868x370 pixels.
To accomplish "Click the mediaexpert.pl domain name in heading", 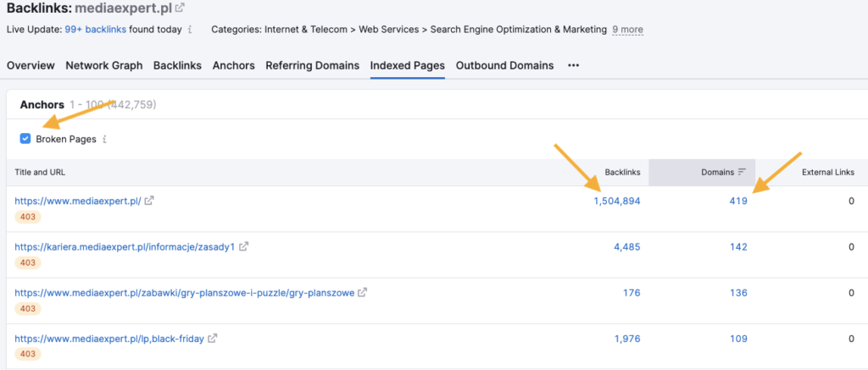I will pos(123,8).
